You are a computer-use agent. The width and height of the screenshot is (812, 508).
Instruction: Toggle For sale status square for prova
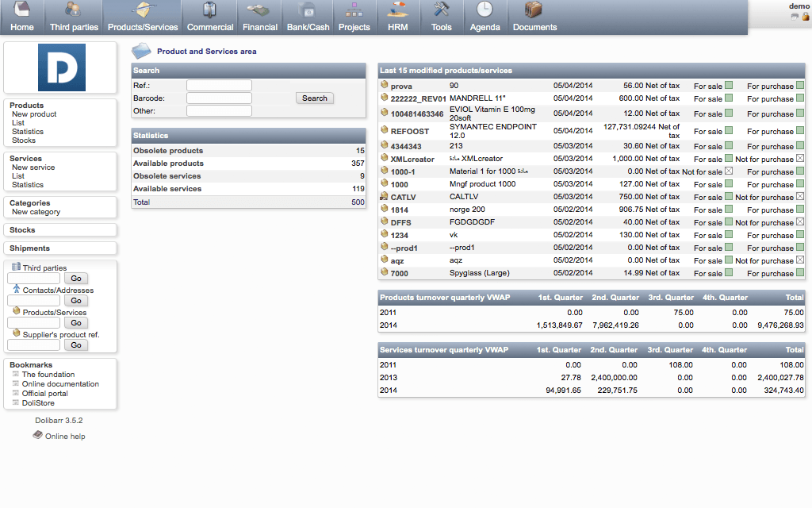click(729, 86)
